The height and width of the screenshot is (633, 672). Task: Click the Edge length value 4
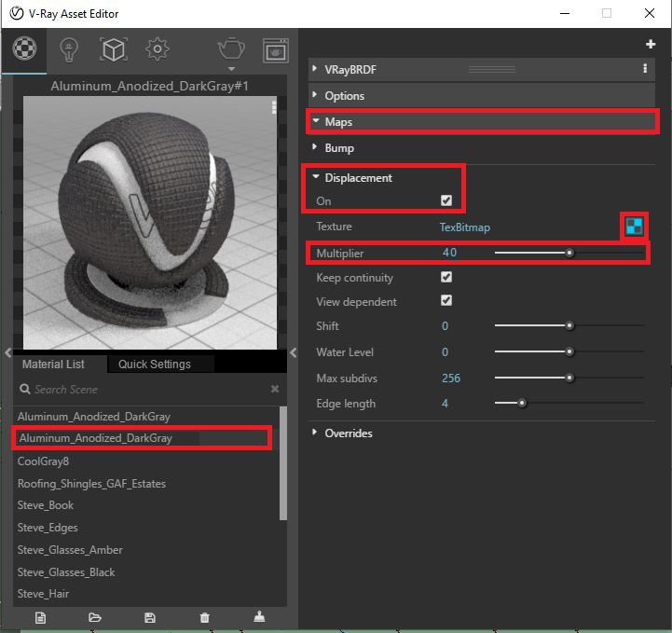tap(445, 404)
